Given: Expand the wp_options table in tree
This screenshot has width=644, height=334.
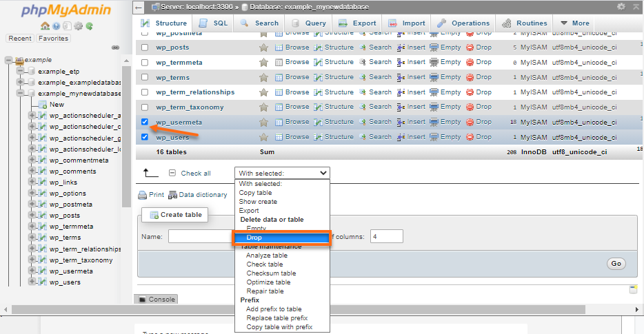Looking at the screenshot, I should 32,194.
